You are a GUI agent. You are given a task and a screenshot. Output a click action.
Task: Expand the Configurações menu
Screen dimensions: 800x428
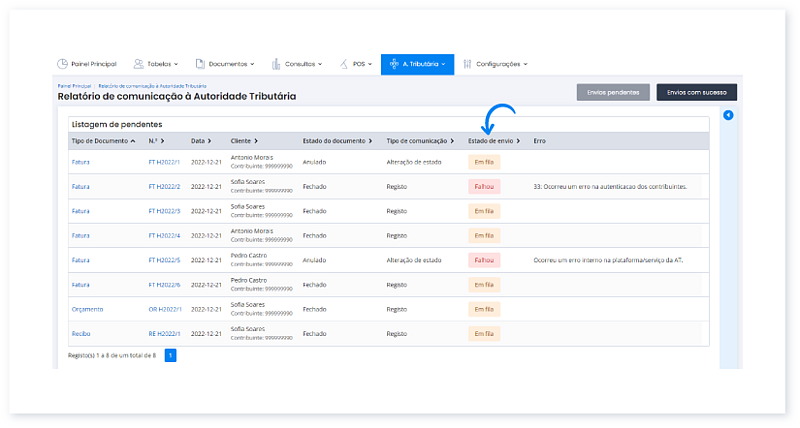501,64
